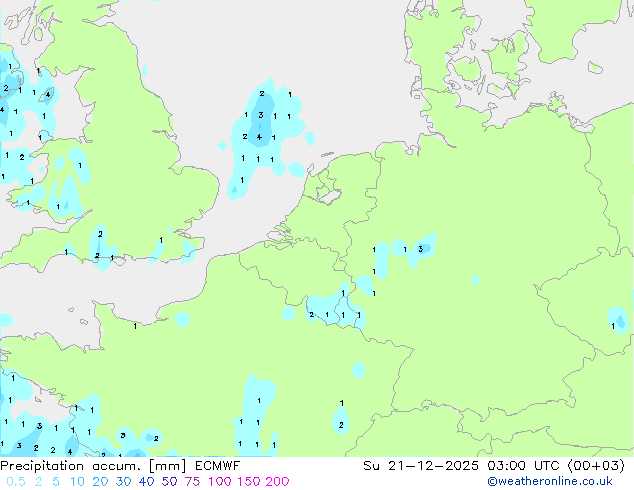Click the Precipitation accum. [mm] ECMWF title
The width and height of the screenshot is (634, 490).
120,466
